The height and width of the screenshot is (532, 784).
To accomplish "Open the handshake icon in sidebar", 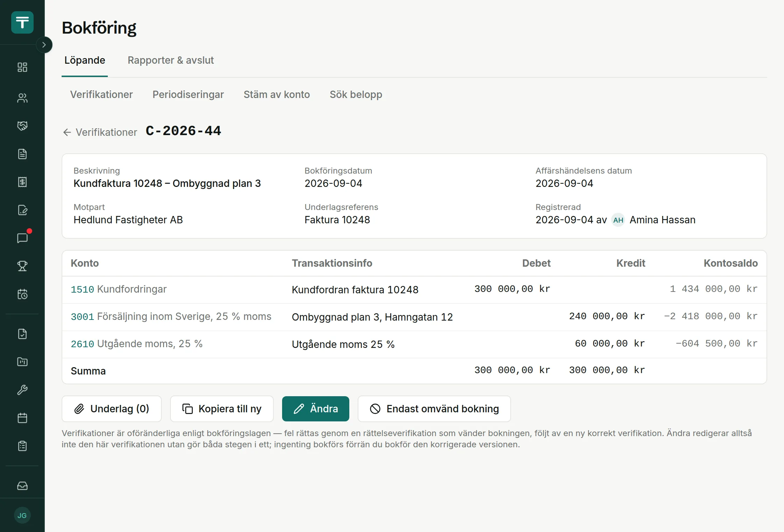I will (22, 126).
